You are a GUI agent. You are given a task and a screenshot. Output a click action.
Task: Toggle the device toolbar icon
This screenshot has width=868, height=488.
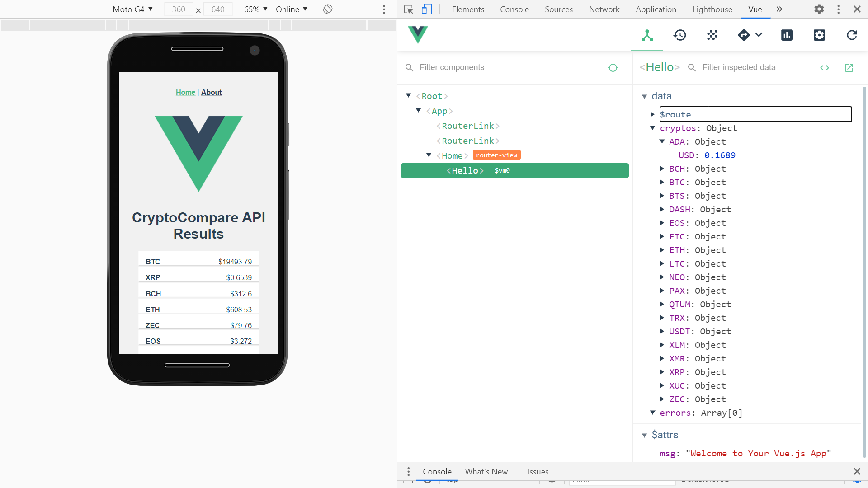click(x=427, y=9)
